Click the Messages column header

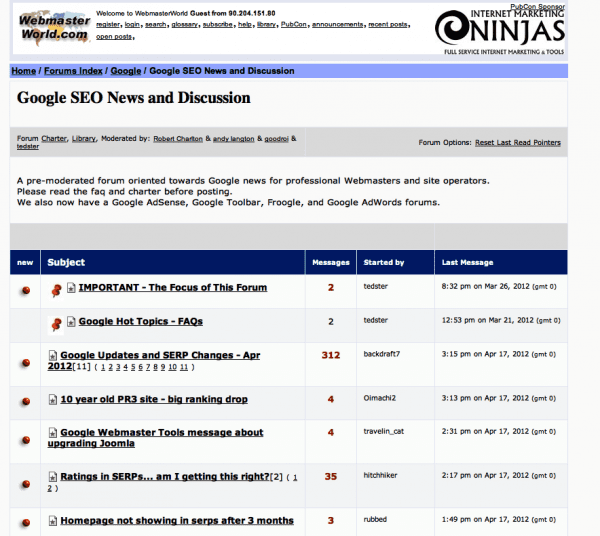[x=331, y=262]
